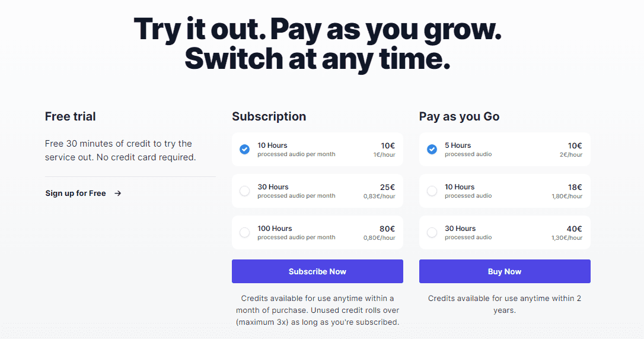This screenshot has height=339, width=644.
Task: Click the checked 5 Hours pay-as-you-go radio
Action: (x=432, y=149)
